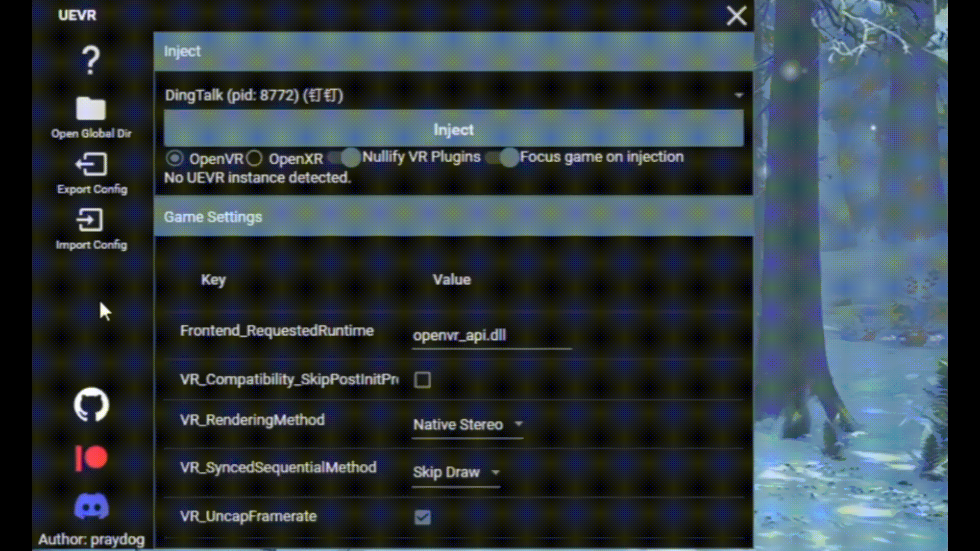Switch to the OpenXR radio button
Image resolution: width=980 pixels, height=551 pixels.
[255, 159]
